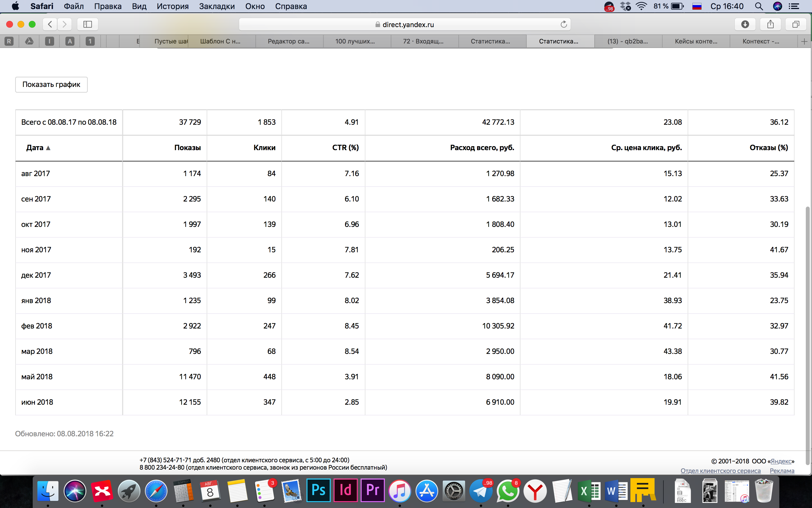Open Excel from the dock
The height and width of the screenshot is (508, 812).
click(x=589, y=491)
